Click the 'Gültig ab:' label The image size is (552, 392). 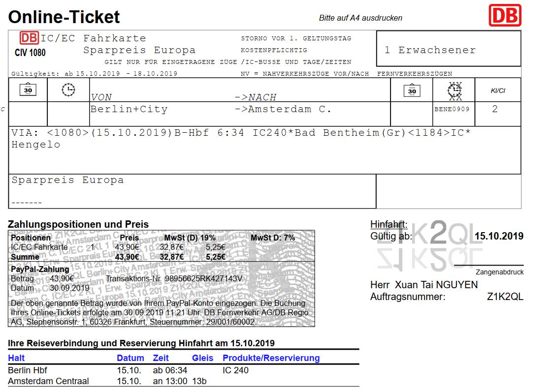pos(391,236)
